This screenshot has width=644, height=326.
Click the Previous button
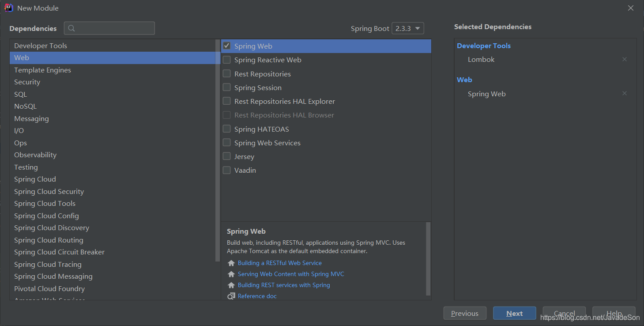tap(465, 313)
